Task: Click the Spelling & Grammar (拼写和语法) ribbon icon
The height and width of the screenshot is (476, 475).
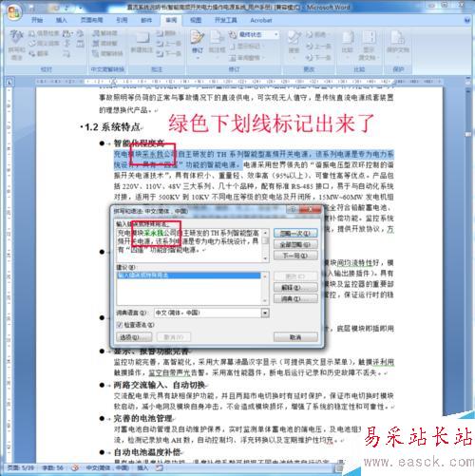Action: [16, 45]
